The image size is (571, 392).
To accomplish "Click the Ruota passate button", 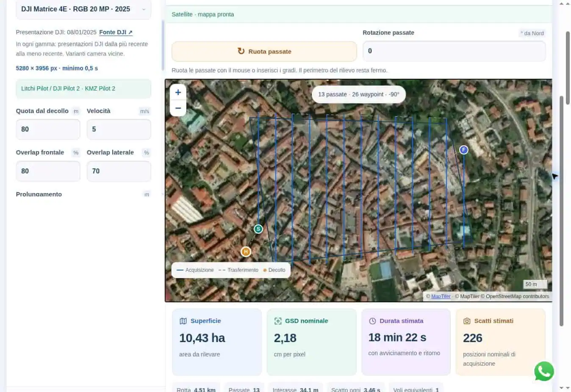I will (x=264, y=51).
